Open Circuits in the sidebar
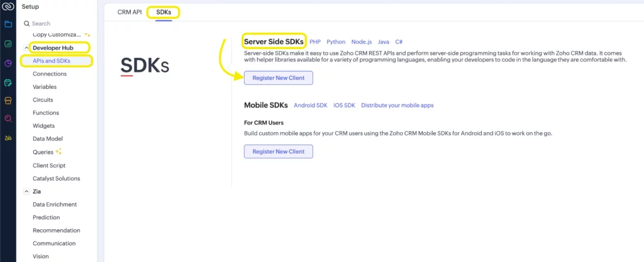Viewport: 644px width, 262px height. 43,100
